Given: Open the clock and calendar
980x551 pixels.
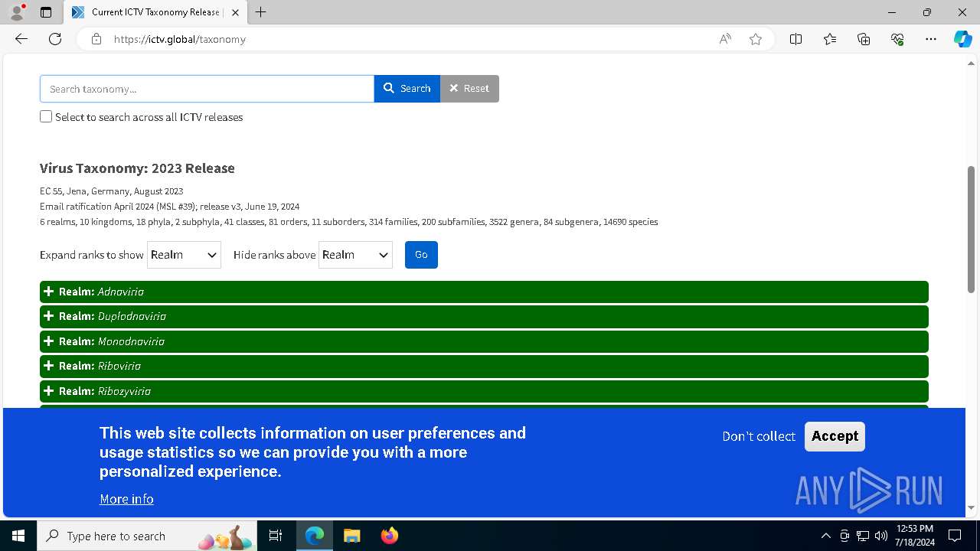Looking at the screenshot, I should point(915,536).
